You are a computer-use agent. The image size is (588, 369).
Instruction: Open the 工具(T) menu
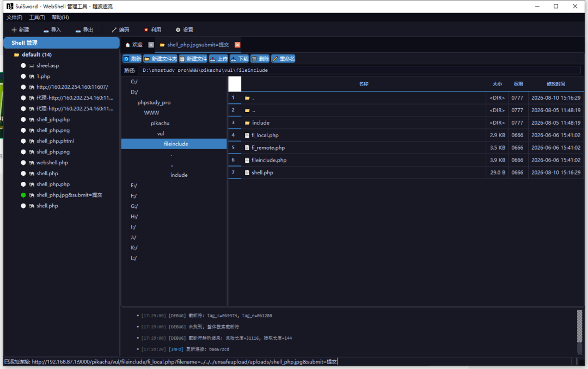click(37, 17)
